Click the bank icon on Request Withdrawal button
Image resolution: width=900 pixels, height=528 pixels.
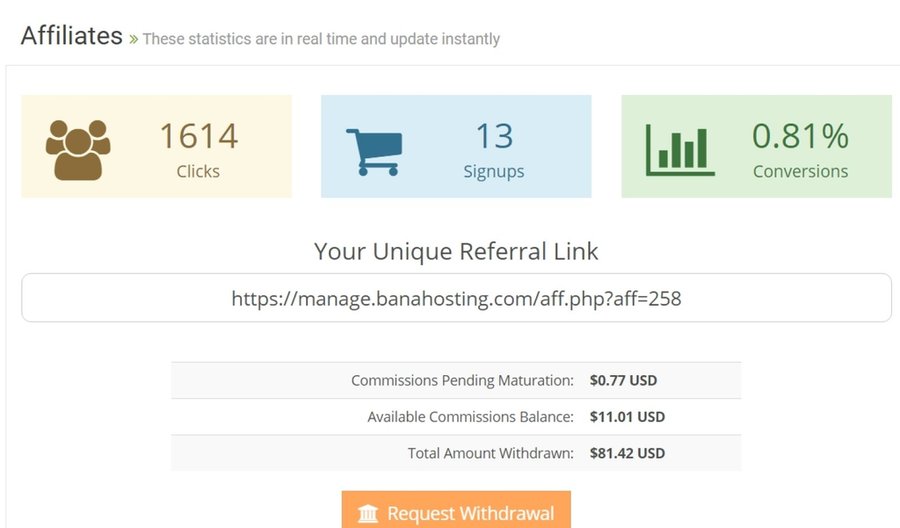(x=368, y=514)
